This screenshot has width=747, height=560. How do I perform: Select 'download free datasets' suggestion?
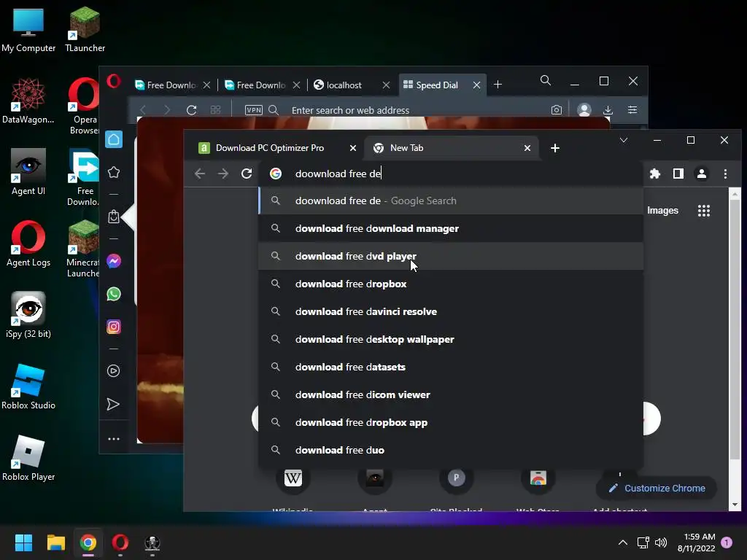tap(451, 367)
